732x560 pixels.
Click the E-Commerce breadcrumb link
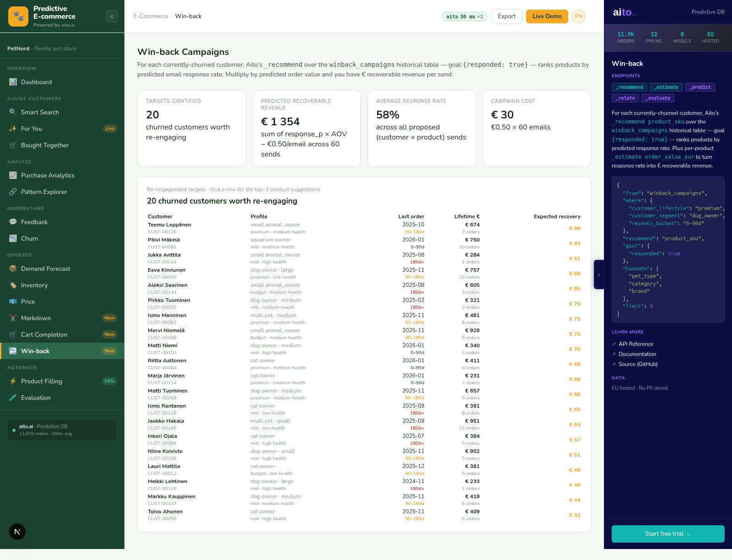tap(151, 16)
